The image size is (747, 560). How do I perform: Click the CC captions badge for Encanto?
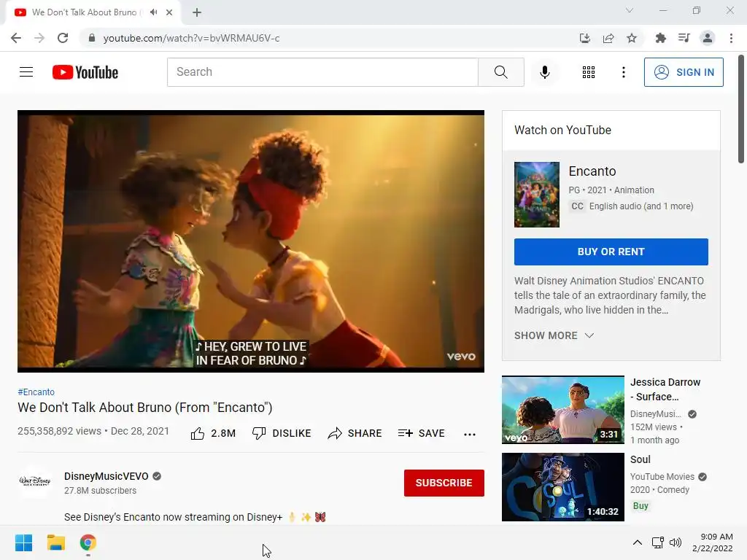pyautogui.click(x=577, y=206)
